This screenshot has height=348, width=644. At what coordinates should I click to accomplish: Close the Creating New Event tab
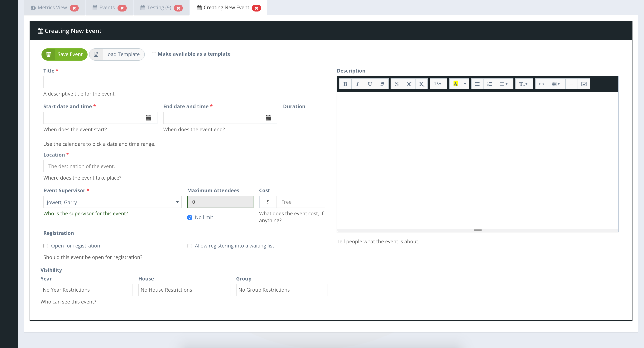(x=257, y=8)
